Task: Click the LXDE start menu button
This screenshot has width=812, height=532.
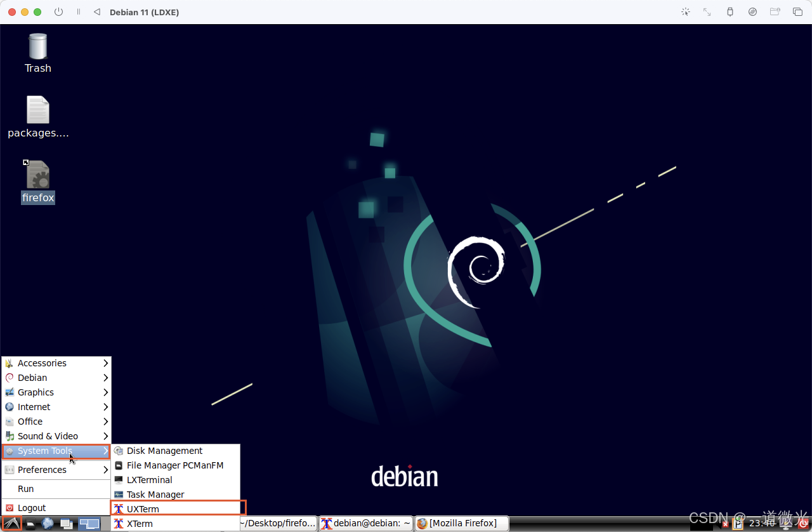Action: coord(11,524)
